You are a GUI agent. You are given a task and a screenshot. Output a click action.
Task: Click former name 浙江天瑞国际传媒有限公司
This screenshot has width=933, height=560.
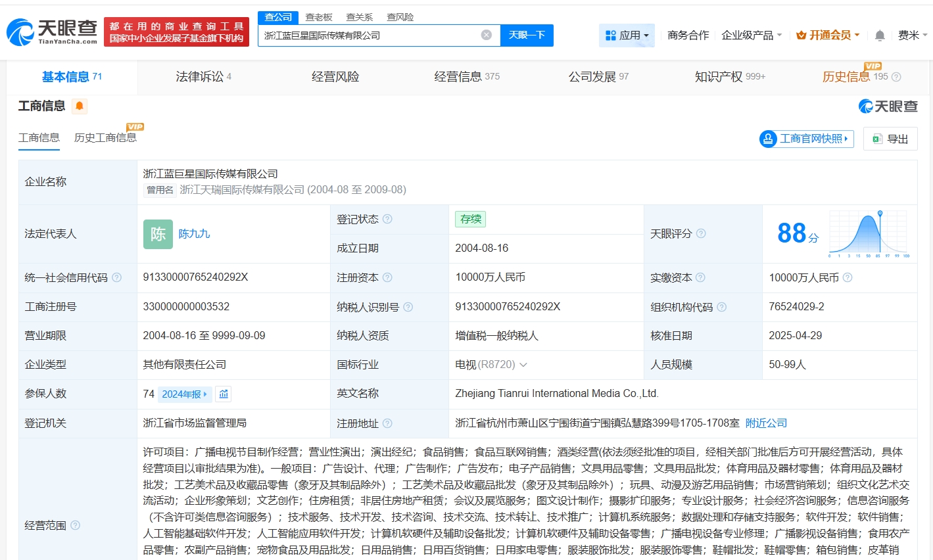pyautogui.click(x=242, y=190)
